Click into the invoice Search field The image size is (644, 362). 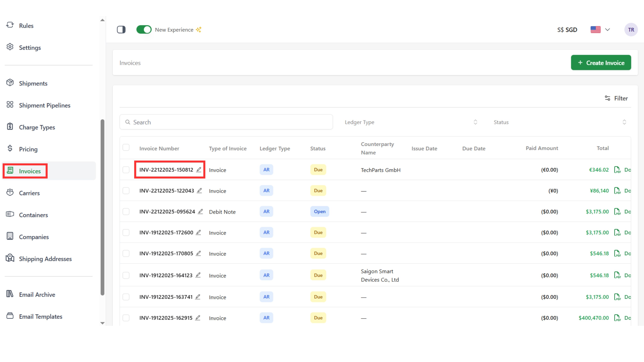point(226,122)
